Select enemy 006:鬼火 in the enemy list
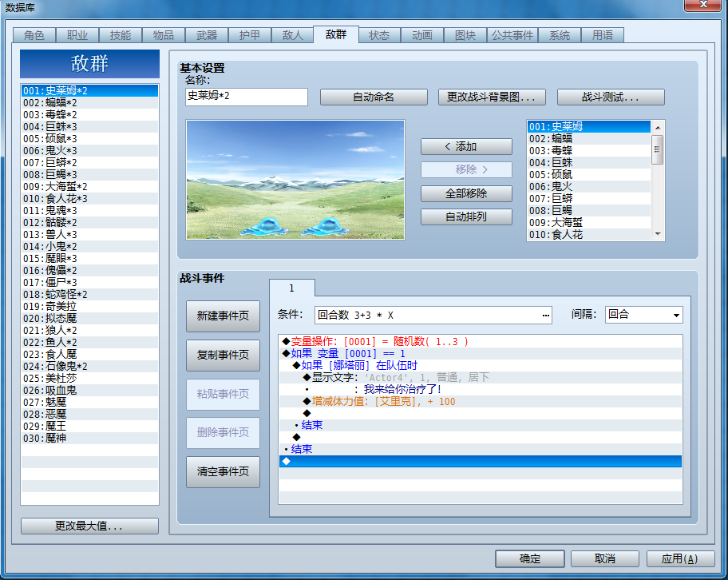 (589, 187)
